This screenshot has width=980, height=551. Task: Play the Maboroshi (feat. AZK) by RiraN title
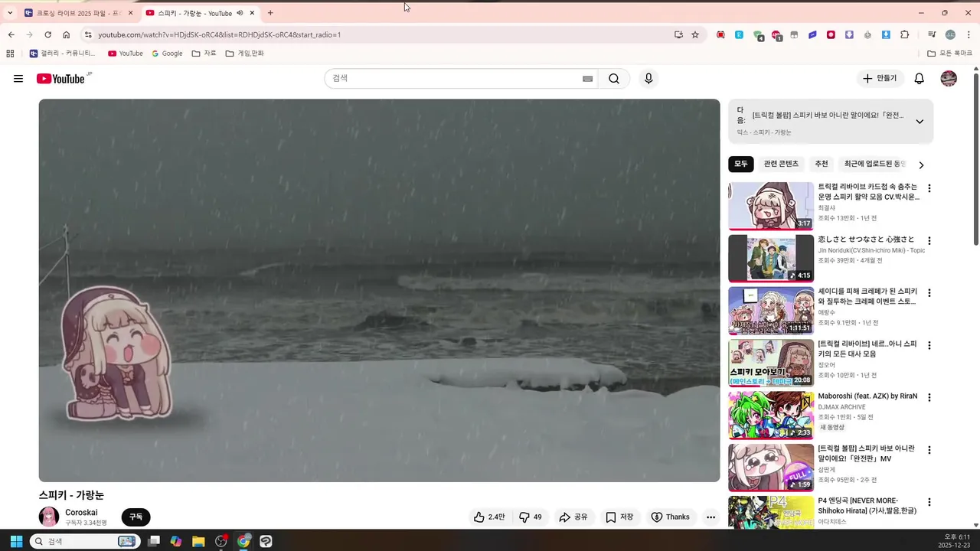(867, 396)
